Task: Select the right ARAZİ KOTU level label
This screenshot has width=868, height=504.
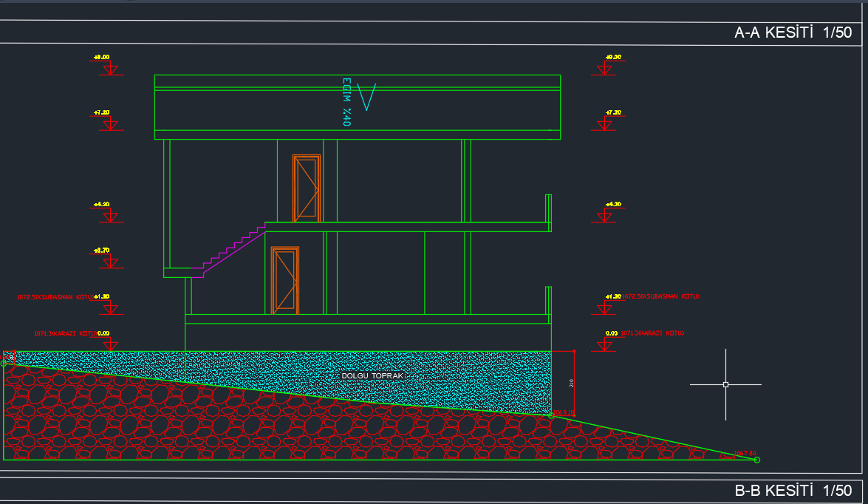Action: coord(652,333)
